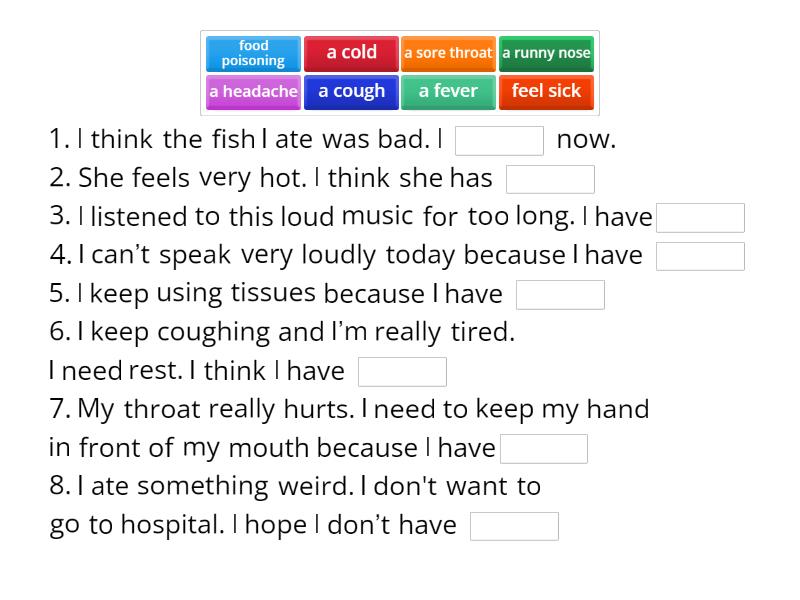Click the answer box after 'tissues because I have'
Screen dimensions: 800x600
click(x=560, y=294)
